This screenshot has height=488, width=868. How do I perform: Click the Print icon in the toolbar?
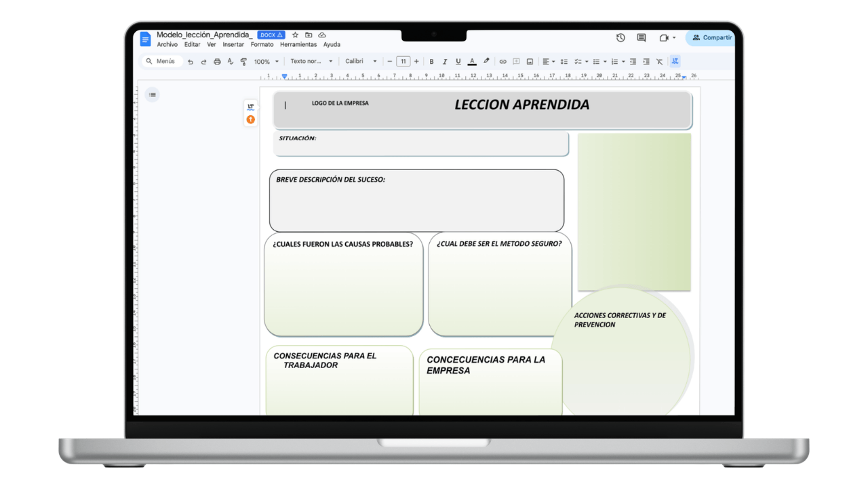click(217, 61)
